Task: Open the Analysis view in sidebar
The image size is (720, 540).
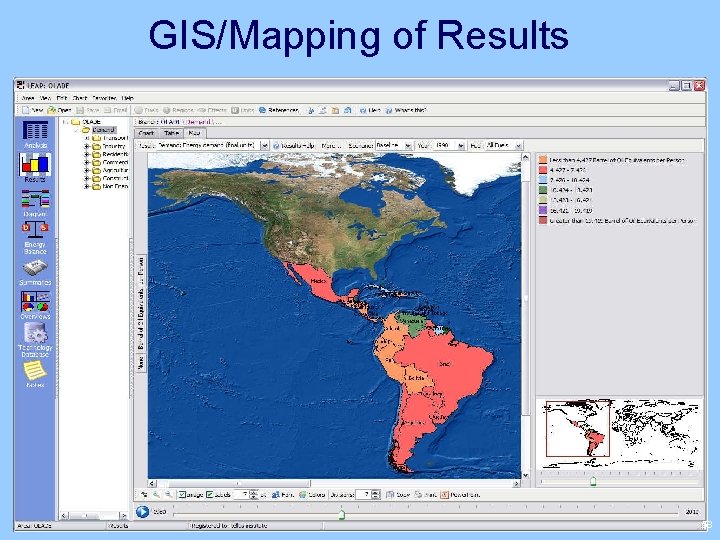Action: [x=35, y=134]
